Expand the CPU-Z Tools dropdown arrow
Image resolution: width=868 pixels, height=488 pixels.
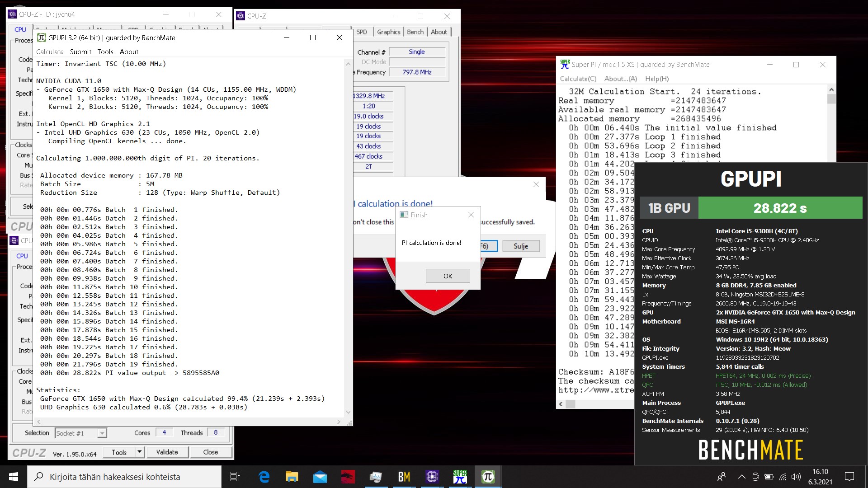(139, 452)
